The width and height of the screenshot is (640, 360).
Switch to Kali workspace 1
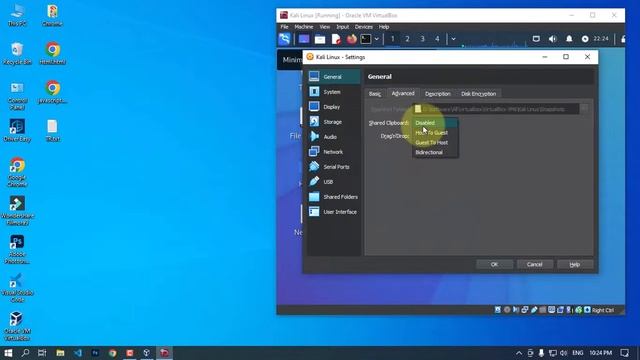click(x=393, y=39)
